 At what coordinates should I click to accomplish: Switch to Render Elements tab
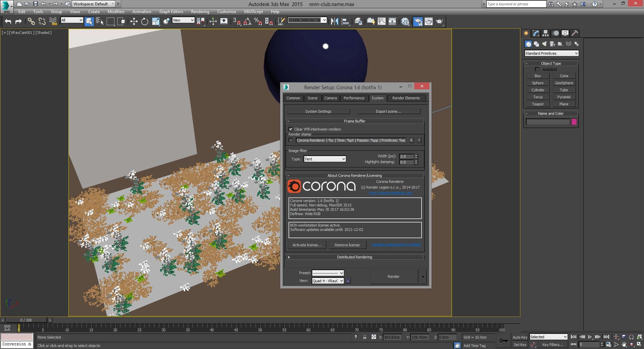(406, 98)
